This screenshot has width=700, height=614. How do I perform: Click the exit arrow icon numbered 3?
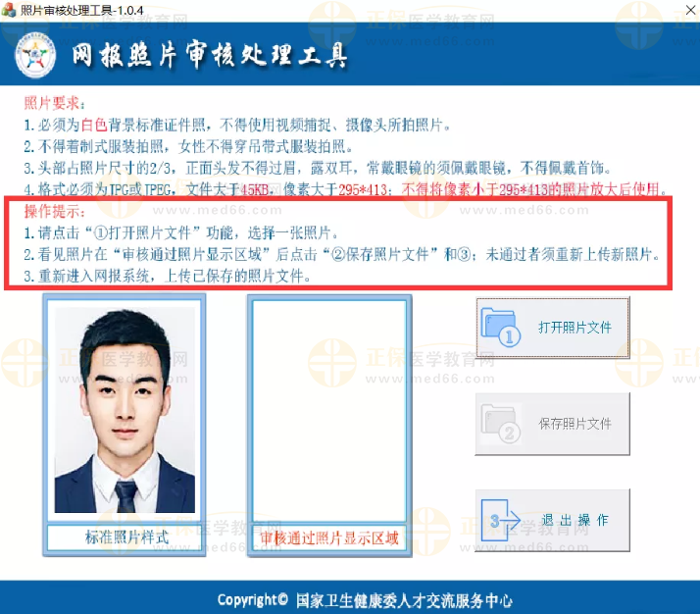(x=501, y=520)
